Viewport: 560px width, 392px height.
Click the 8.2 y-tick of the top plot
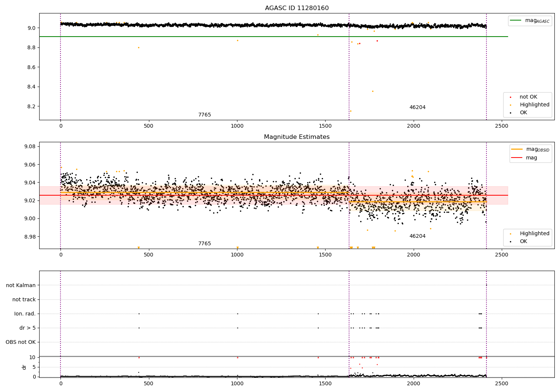[32, 106]
